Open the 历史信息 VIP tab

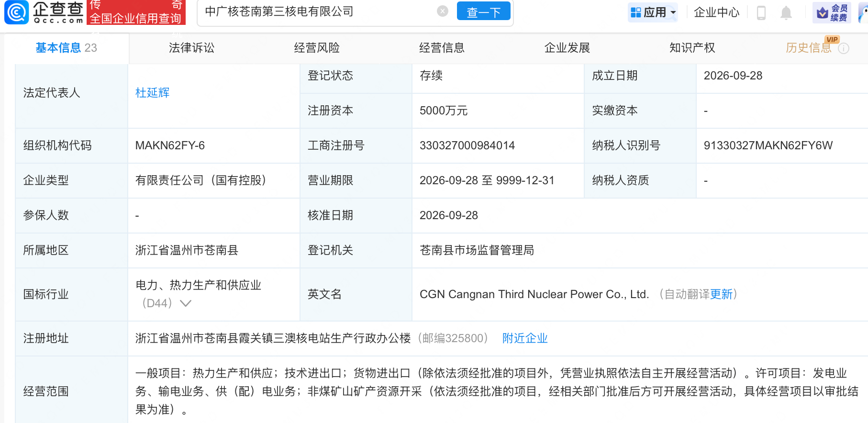[x=809, y=48]
